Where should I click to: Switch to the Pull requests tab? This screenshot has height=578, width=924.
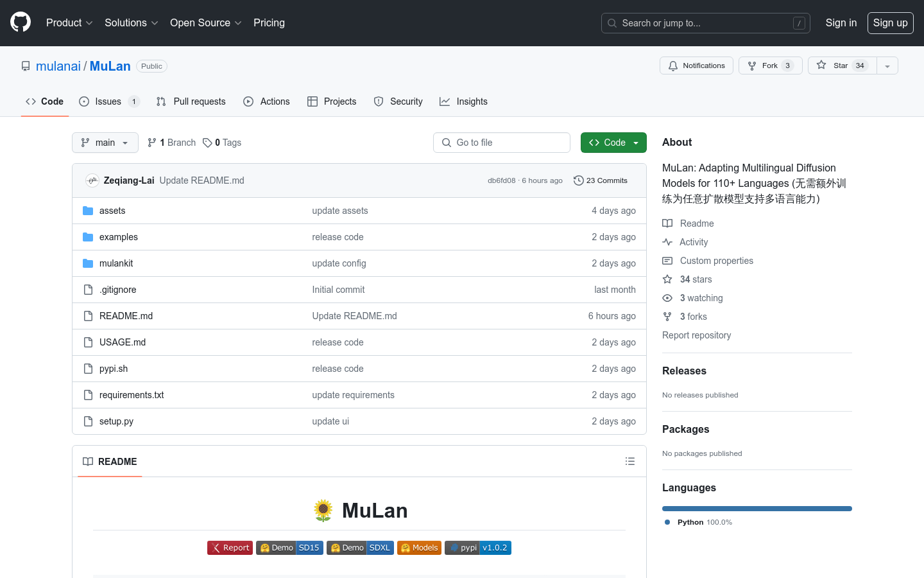(191, 101)
